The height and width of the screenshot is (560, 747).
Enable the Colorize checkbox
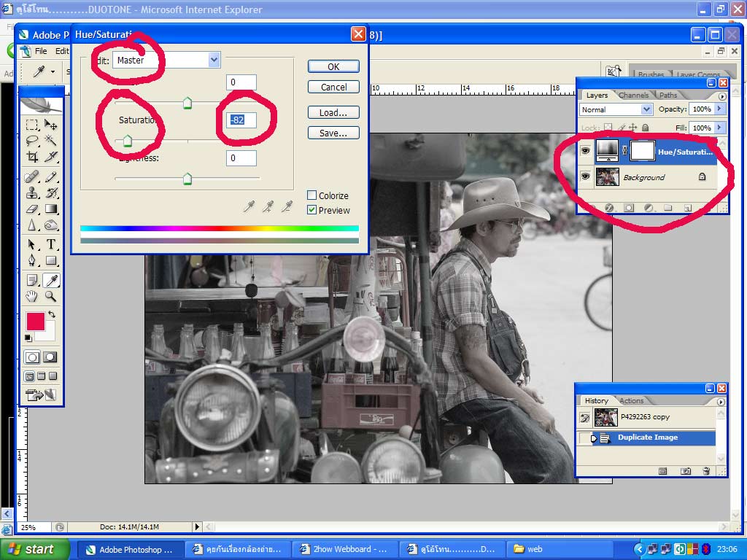pyautogui.click(x=312, y=195)
